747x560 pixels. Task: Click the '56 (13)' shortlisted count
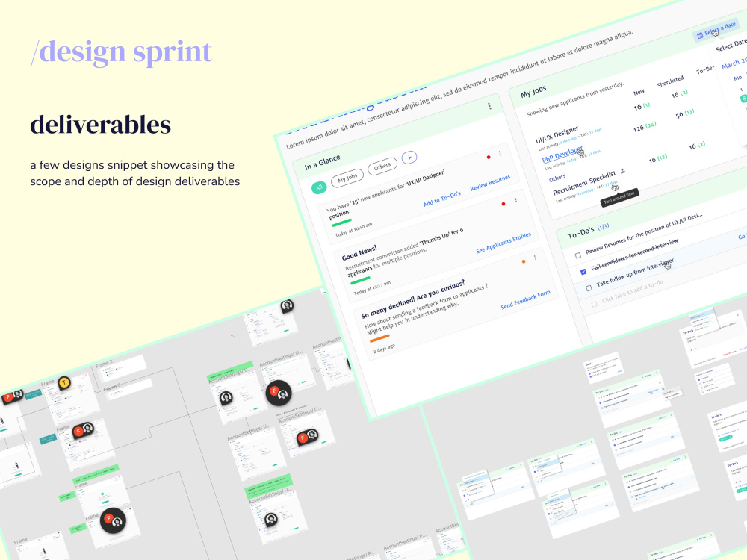(684, 114)
